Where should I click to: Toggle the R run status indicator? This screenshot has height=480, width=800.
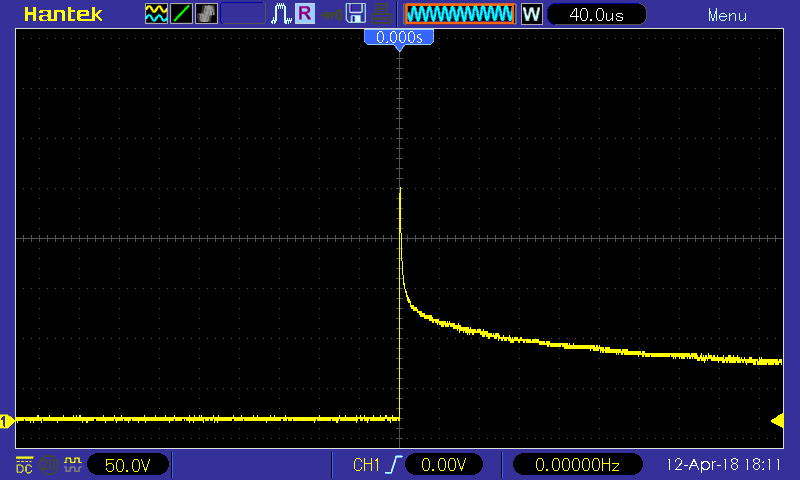point(305,14)
